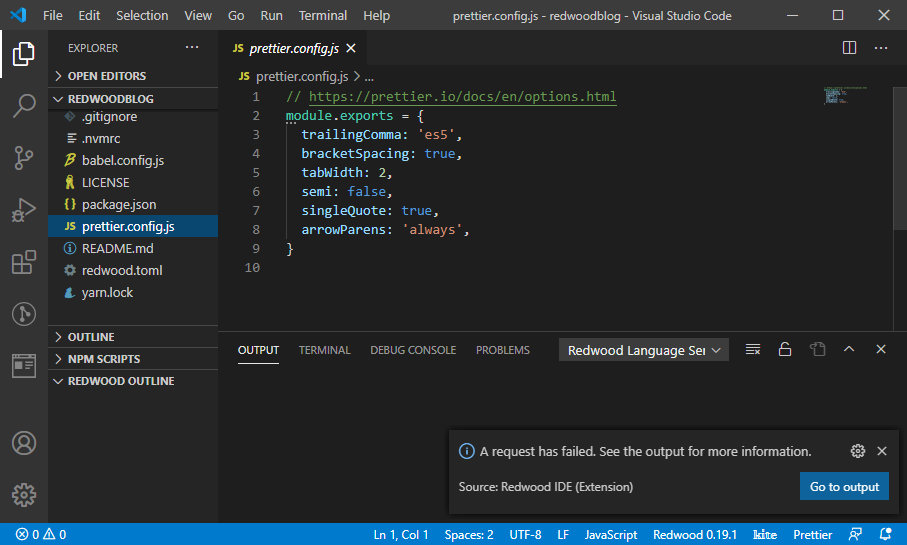Change indentation via Spaces: 2

(469, 534)
